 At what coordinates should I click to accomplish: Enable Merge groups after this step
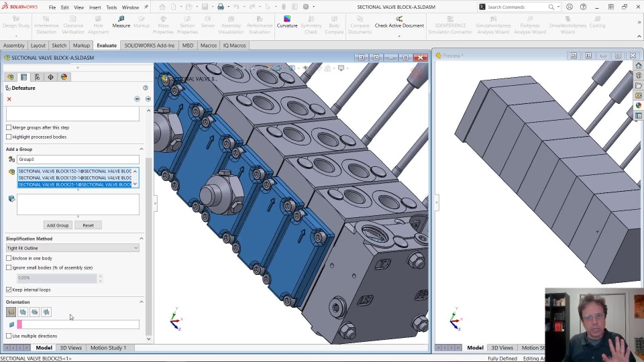point(9,127)
